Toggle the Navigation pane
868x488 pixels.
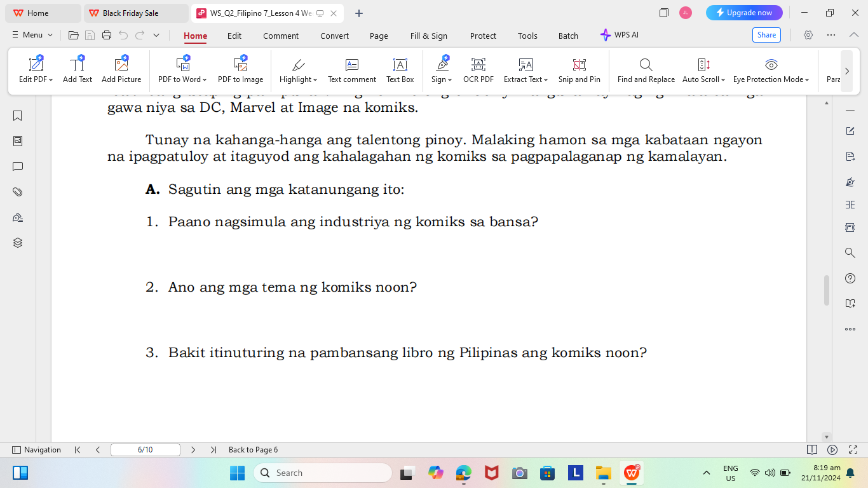pyautogui.click(x=36, y=450)
